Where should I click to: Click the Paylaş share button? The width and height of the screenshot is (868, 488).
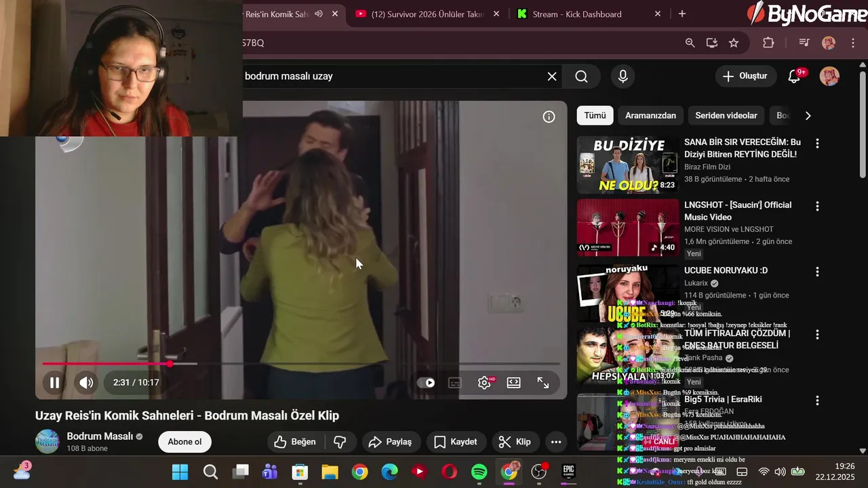point(390,442)
